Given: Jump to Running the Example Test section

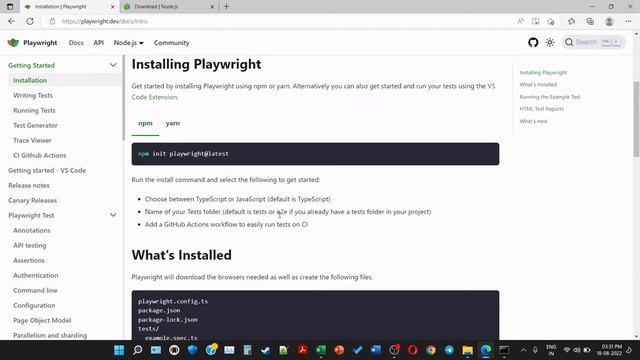Looking at the screenshot, I should click(x=550, y=97).
